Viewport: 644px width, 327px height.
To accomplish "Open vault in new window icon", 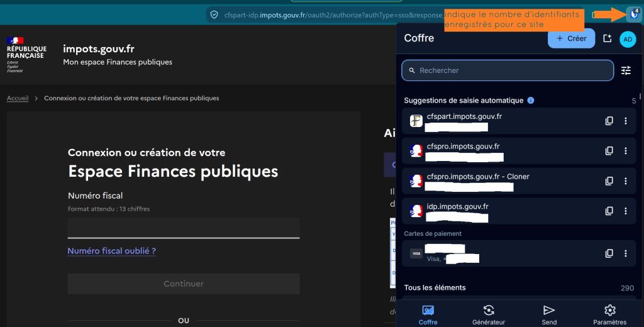I will click(607, 38).
